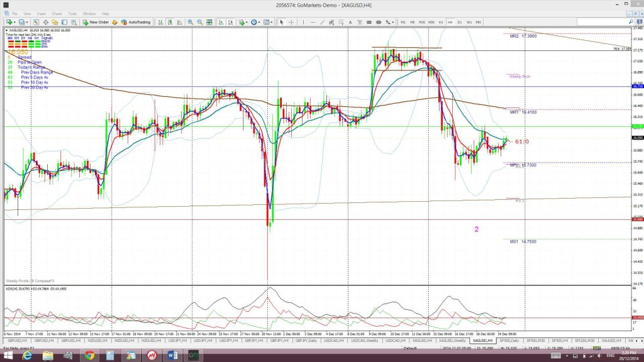Switch to the GBPJPY,Daily chart tab
Viewport: 644px width, 362px height.
pos(306,341)
